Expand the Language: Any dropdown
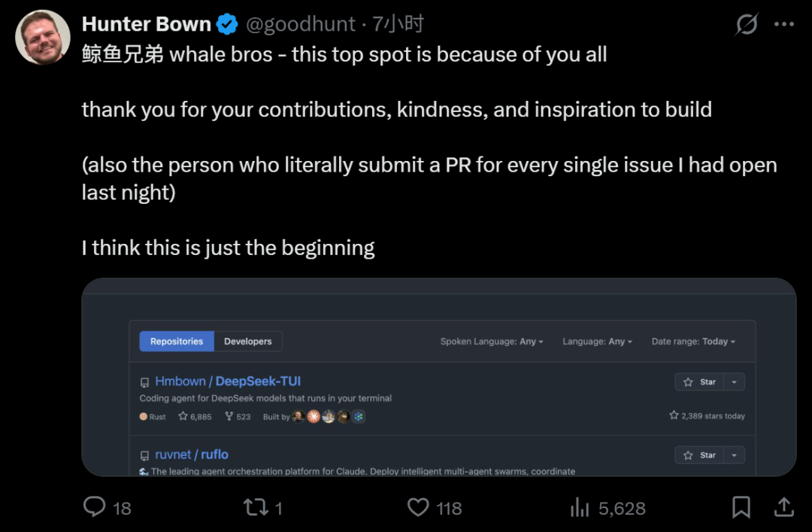 [597, 341]
